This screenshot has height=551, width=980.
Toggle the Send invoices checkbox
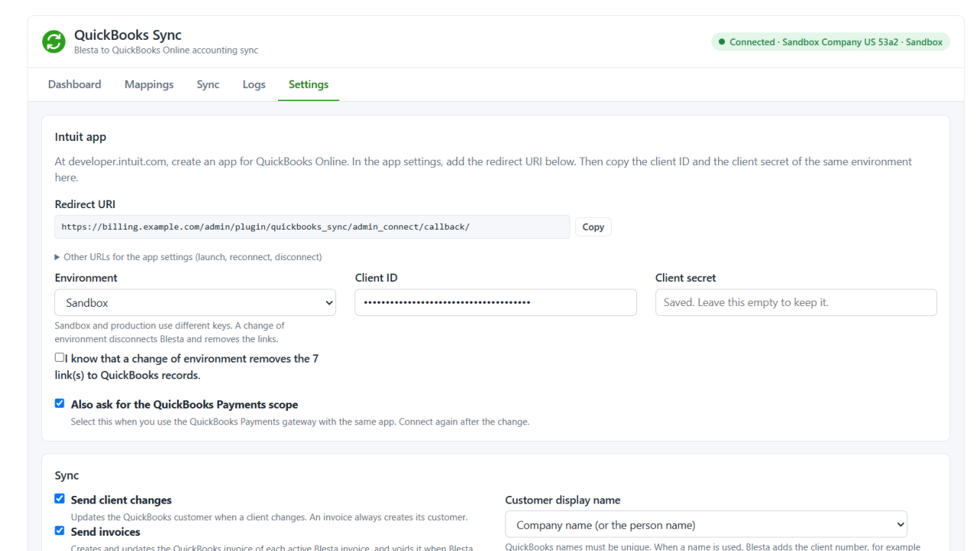click(60, 530)
